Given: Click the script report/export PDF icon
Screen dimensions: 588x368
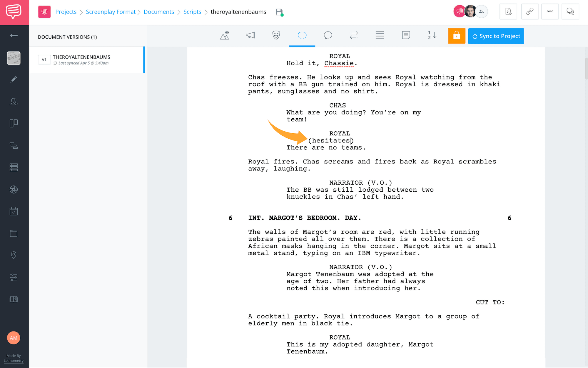Looking at the screenshot, I should [507, 11].
